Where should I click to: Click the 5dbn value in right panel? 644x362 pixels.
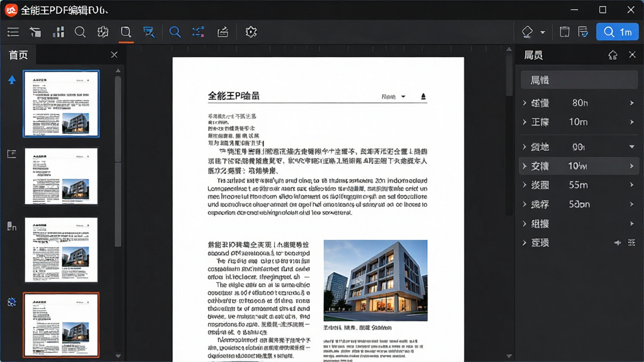click(x=579, y=204)
